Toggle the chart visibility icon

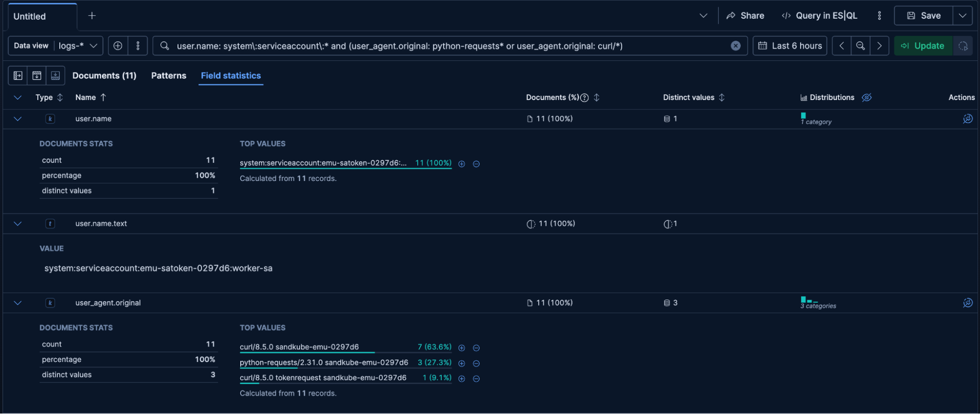point(37,76)
